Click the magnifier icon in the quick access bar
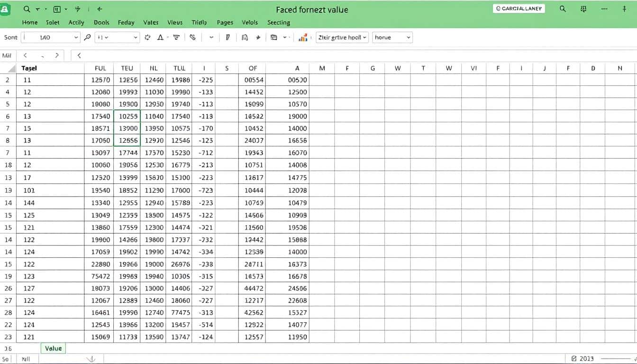637x364 pixels. pyautogui.click(x=27, y=9)
